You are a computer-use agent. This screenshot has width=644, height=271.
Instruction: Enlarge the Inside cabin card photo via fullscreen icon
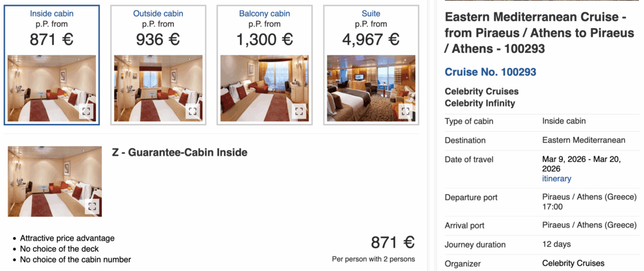click(86, 111)
